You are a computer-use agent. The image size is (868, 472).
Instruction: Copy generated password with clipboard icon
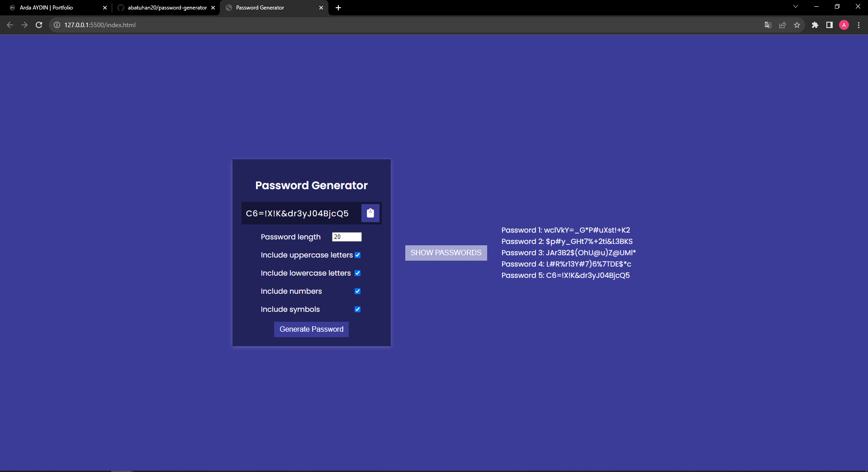370,213
